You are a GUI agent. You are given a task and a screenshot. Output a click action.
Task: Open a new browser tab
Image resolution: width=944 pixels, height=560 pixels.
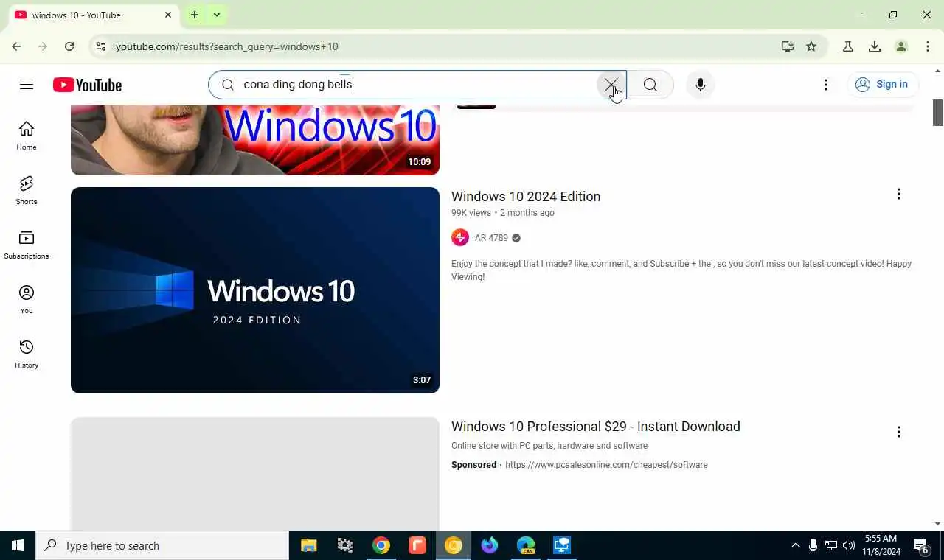click(195, 15)
